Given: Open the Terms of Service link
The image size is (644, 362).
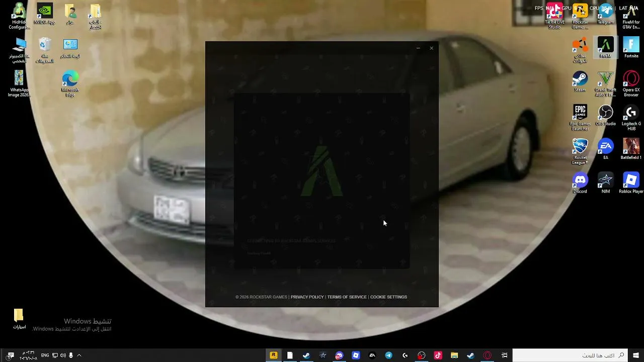Looking at the screenshot, I should pyautogui.click(x=347, y=297).
